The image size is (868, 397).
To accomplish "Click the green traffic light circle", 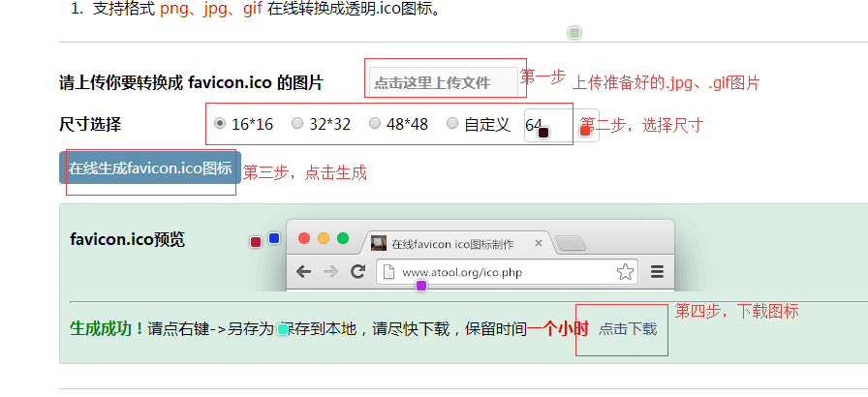I will 343,238.
